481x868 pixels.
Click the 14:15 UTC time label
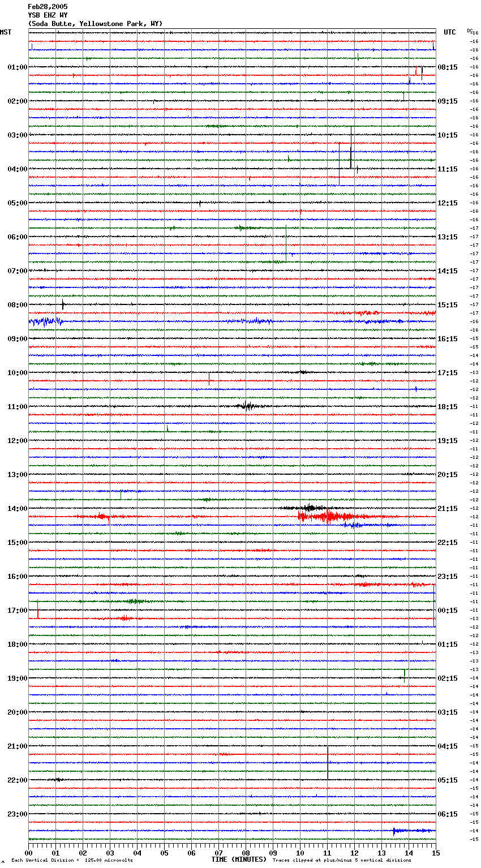pyautogui.click(x=448, y=271)
